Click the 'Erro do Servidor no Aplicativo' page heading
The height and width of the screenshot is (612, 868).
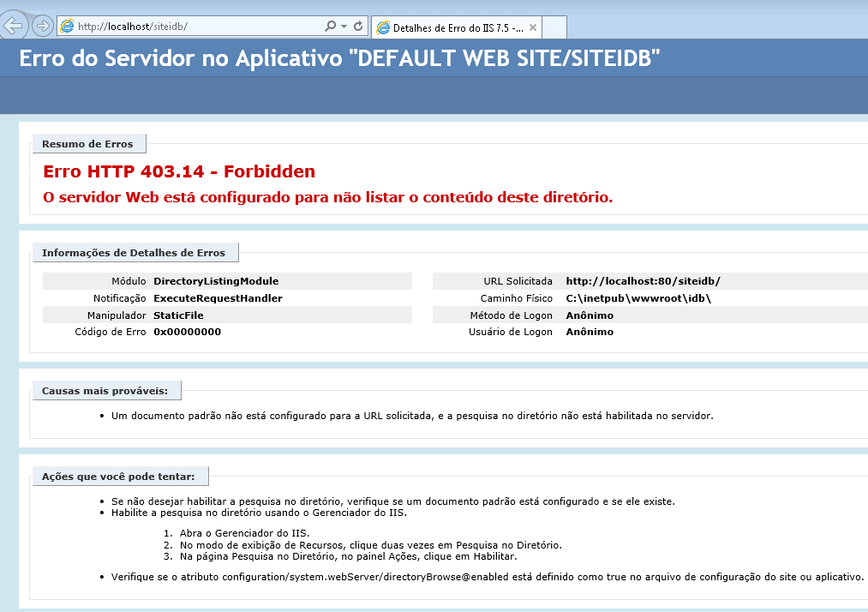pyautogui.click(x=339, y=58)
